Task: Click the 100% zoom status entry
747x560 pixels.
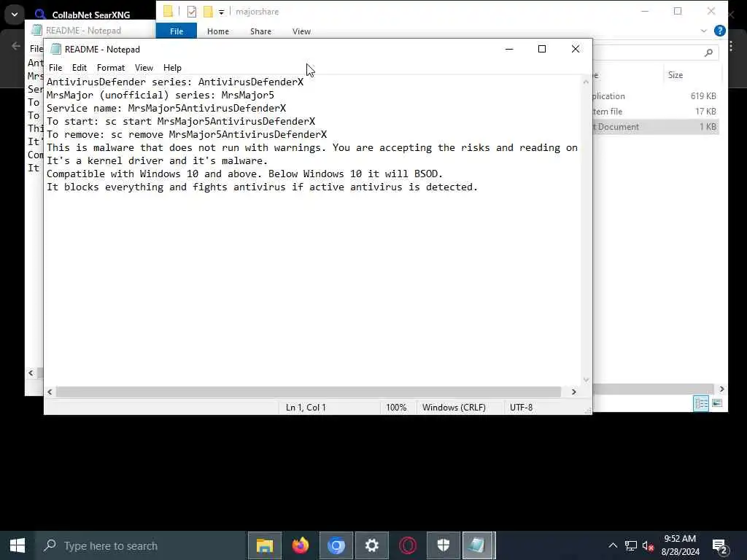Action: tap(396, 408)
